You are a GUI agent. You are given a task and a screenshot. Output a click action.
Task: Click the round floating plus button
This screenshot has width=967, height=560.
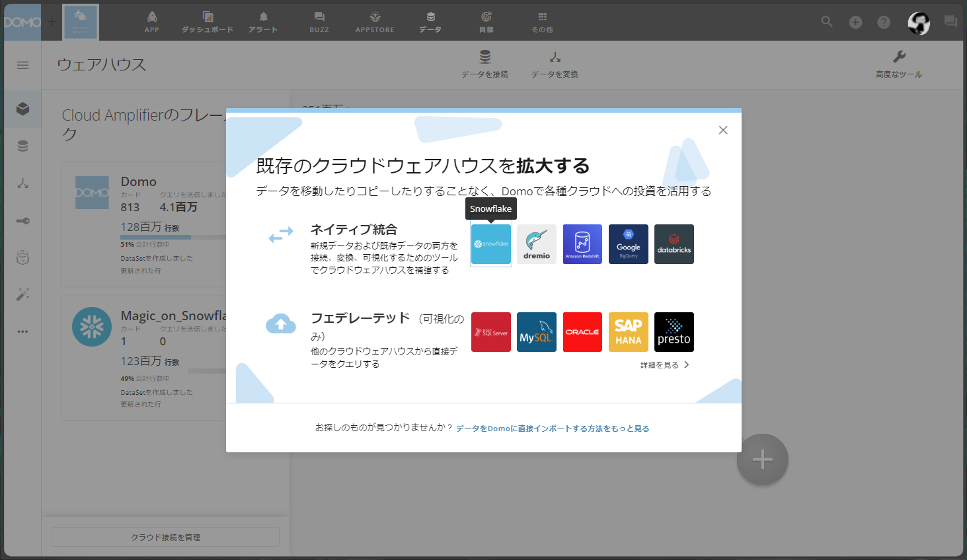tap(762, 459)
